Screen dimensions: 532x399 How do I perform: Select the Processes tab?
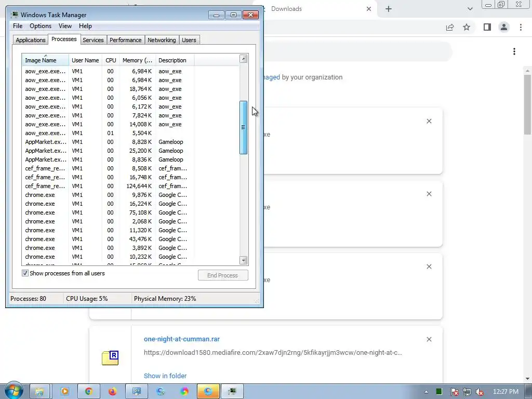click(x=64, y=39)
